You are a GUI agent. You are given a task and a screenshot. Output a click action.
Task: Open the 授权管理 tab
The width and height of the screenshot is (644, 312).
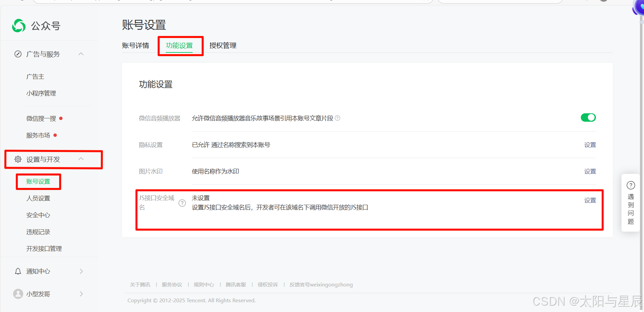click(x=223, y=45)
